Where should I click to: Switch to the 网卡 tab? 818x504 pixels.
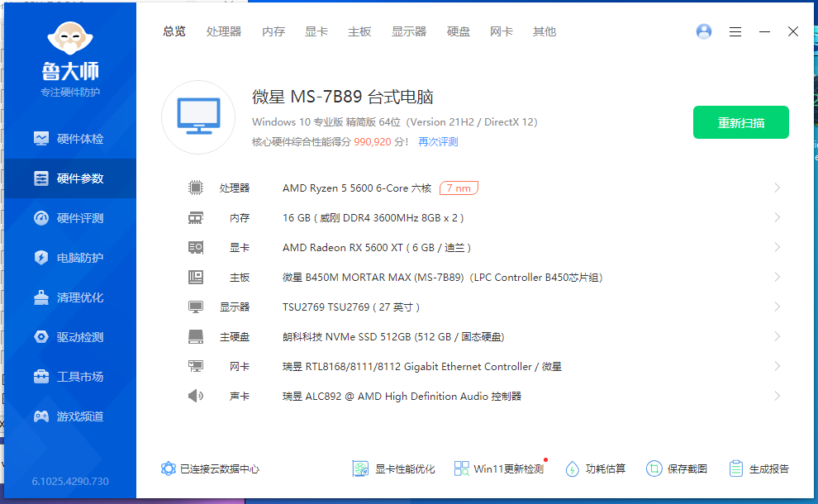coord(502,31)
